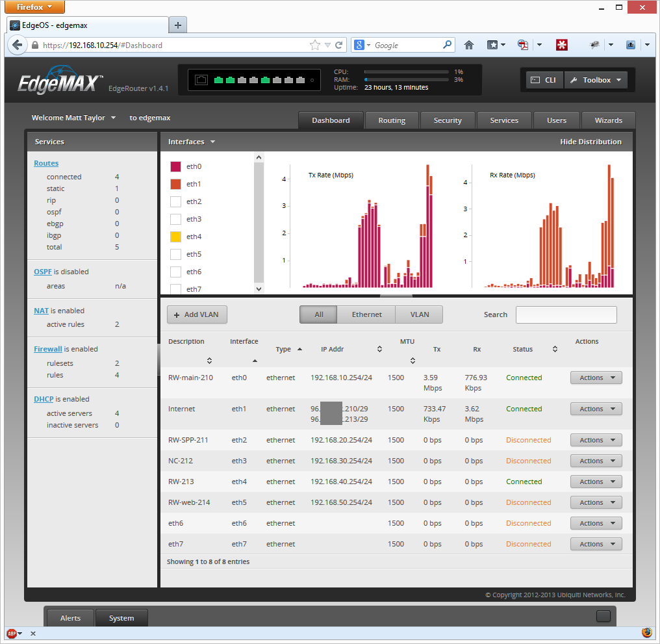The image size is (660, 644).
Task: Click the Add VLAN button
Action: [197, 315]
